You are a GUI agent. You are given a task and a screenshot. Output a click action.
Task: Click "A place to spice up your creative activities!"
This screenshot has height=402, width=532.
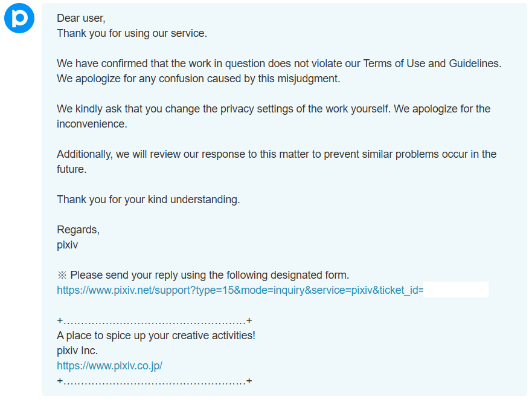[156, 336]
